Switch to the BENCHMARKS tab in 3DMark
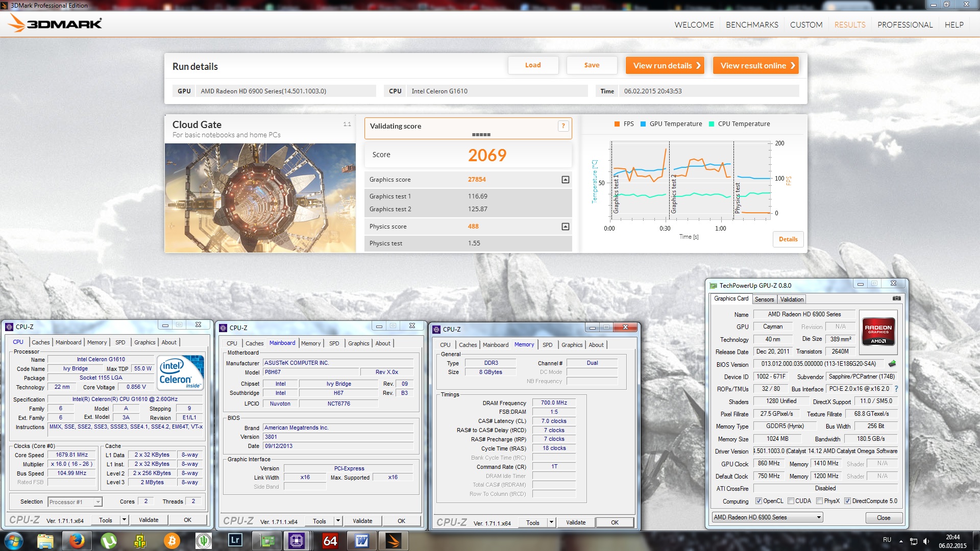 click(752, 24)
